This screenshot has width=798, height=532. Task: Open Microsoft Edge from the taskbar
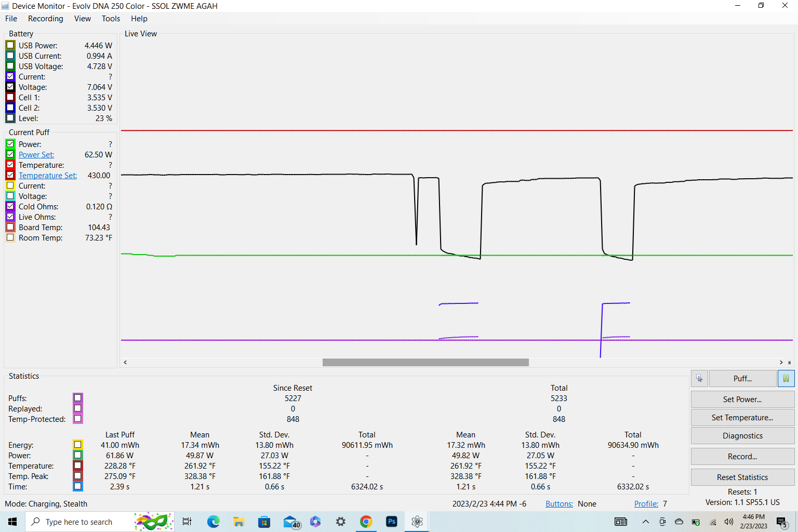213,522
